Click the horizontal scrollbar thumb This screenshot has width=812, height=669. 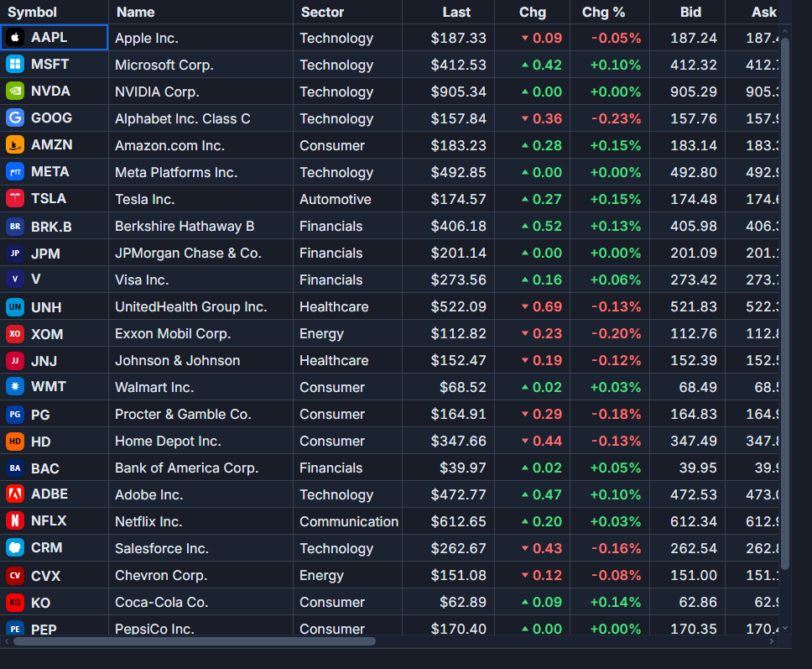tap(195, 641)
